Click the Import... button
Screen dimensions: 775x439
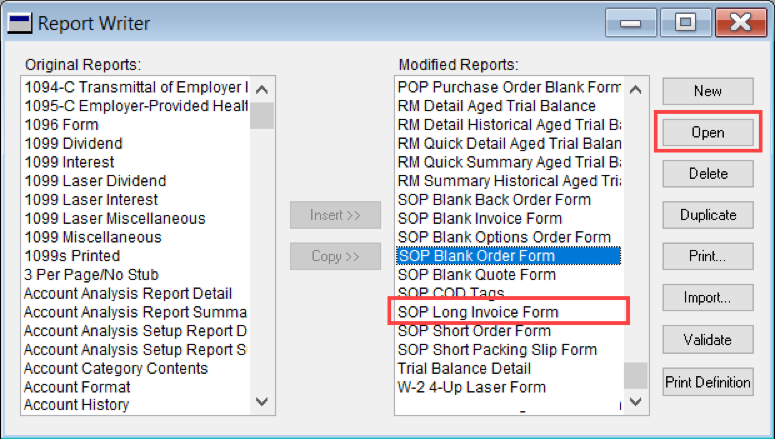coord(707,298)
